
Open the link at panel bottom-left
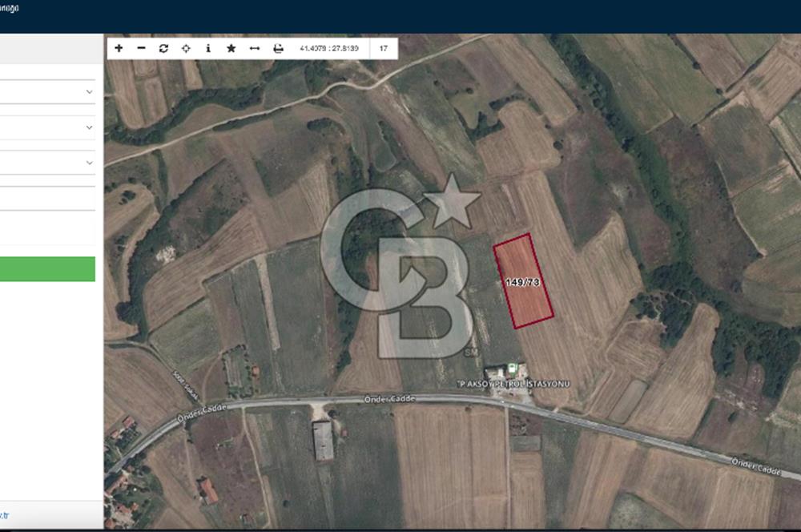point(4,514)
